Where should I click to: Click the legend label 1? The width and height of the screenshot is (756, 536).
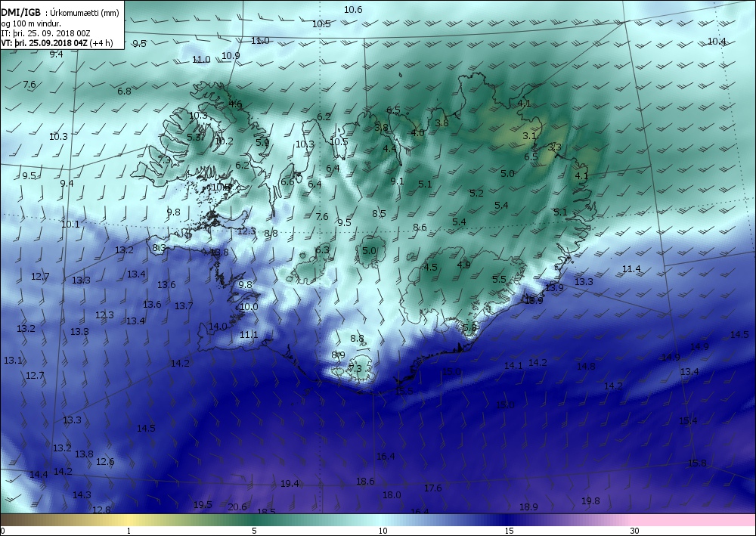tap(129, 531)
